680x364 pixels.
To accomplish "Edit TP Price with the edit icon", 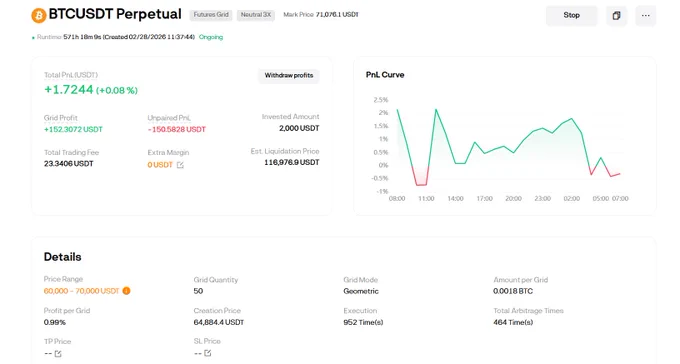I will (x=58, y=354).
